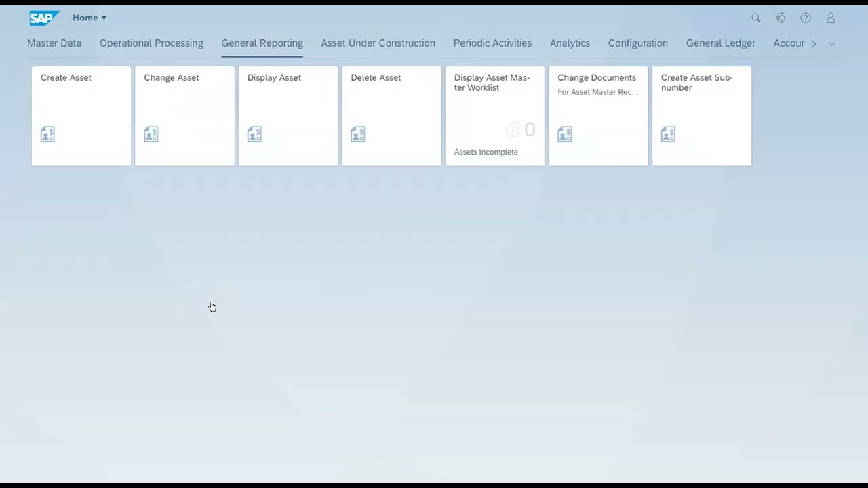Expand the Home dropdown menu
Screen dimensions: 868x488
click(90, 18)
